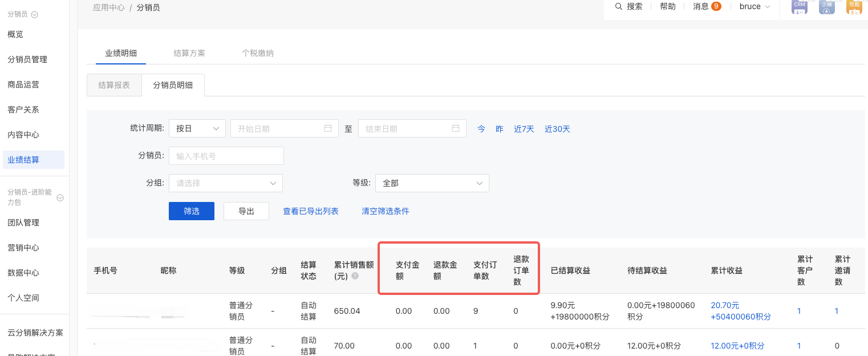Open the 查看已导出列表 link
Screen dimensions: 868x356
(311, 211)
